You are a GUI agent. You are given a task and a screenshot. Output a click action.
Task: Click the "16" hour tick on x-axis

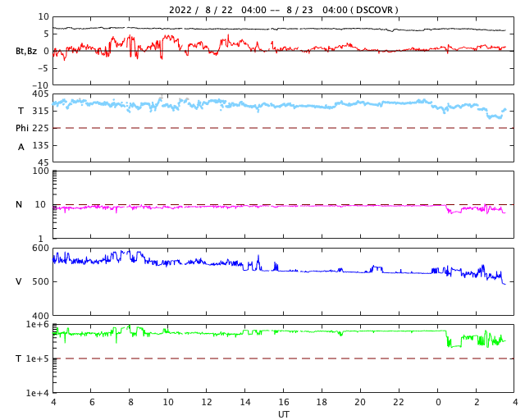(284, 402)
